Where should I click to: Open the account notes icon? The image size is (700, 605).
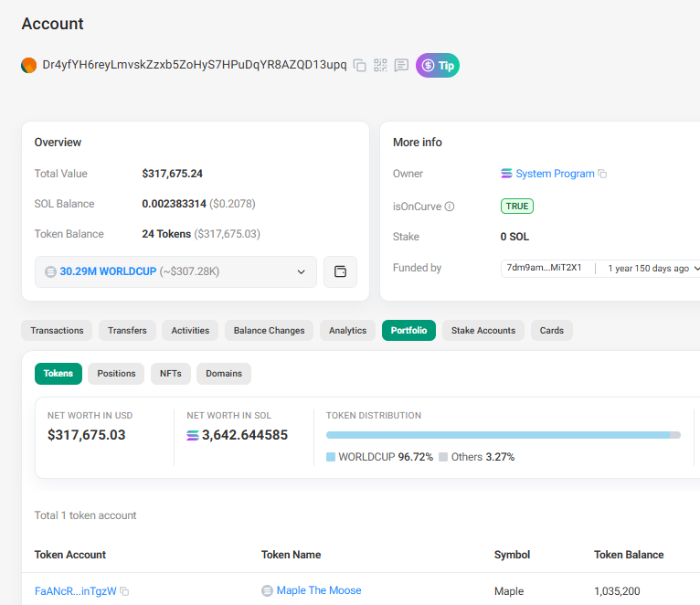tap(401, 65)
